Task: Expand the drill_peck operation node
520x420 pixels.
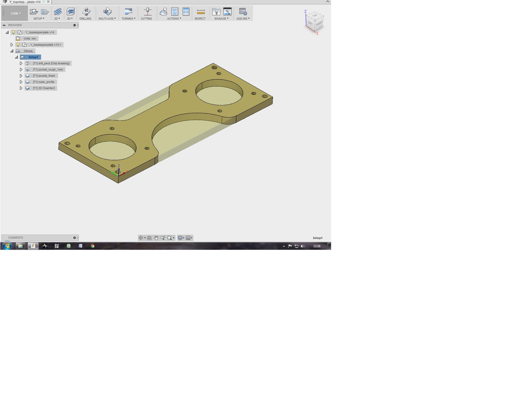Action: point(21,63)
